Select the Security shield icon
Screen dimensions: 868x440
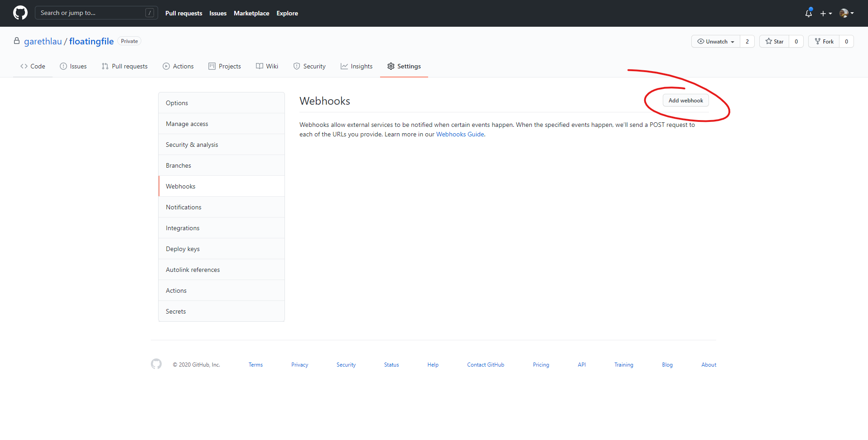297,66
